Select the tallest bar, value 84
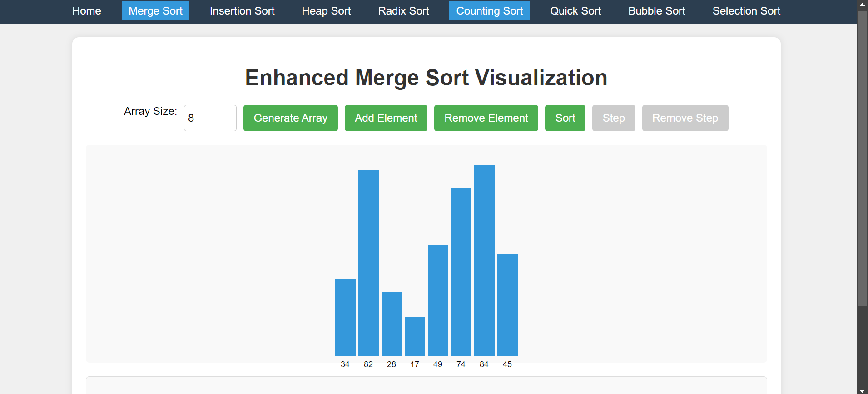 click(484, 261)
